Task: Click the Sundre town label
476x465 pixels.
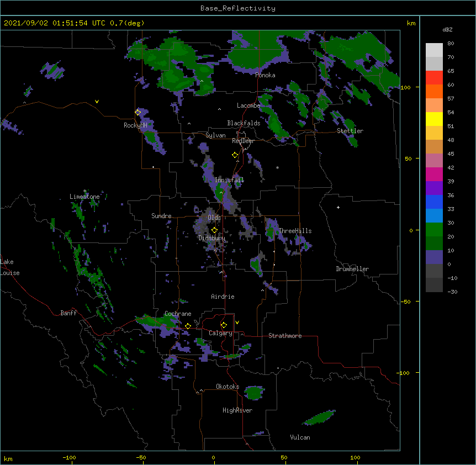Action: tap(161, 216)
